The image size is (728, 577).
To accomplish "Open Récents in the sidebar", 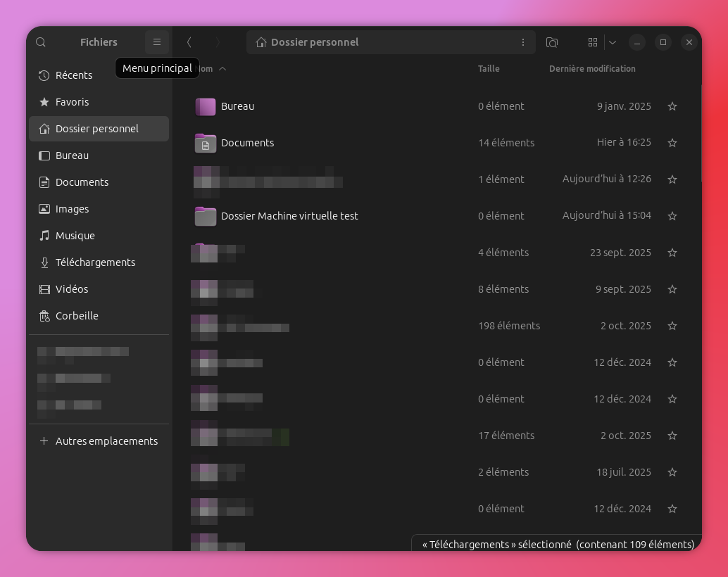I will 74,75.
